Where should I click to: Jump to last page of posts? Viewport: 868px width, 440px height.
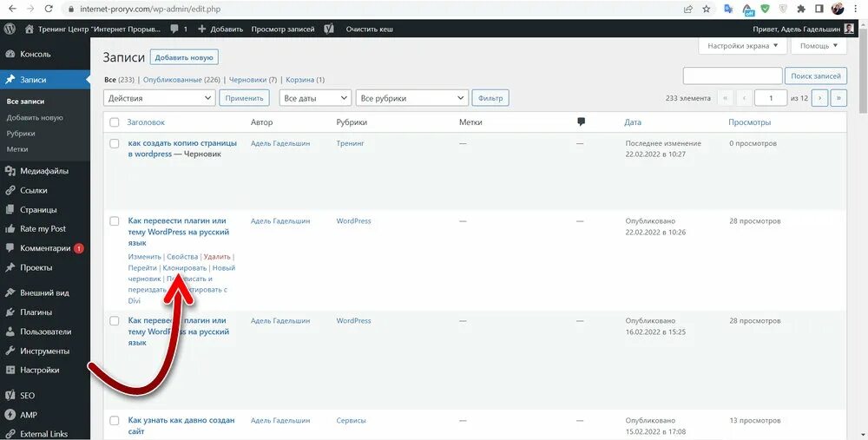pyautogui.click(x=838, y=98)
